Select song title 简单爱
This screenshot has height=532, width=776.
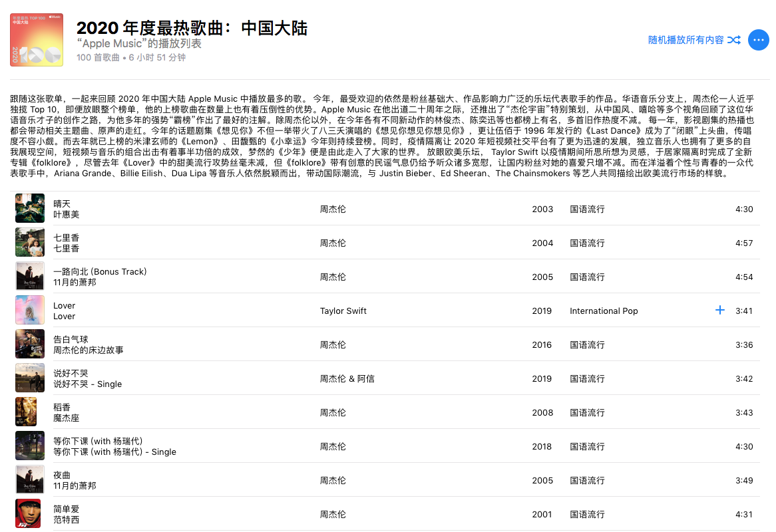[x=67, y=509]
